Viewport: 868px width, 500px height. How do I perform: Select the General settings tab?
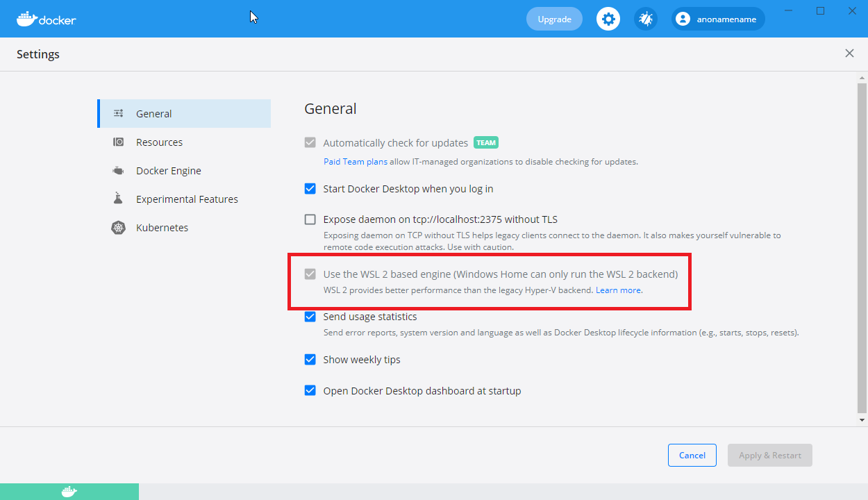[184, 113]
